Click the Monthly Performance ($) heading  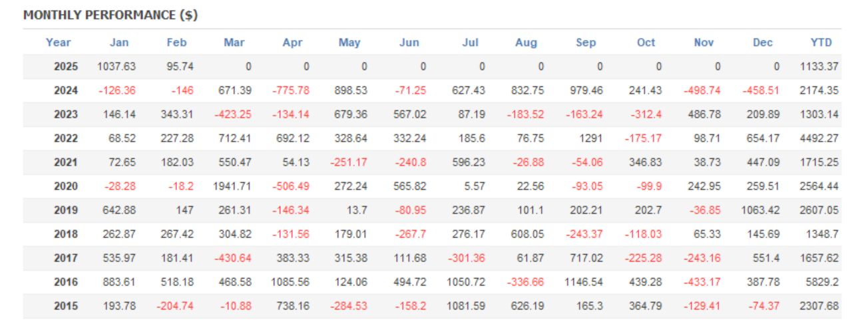coord(110,15)
